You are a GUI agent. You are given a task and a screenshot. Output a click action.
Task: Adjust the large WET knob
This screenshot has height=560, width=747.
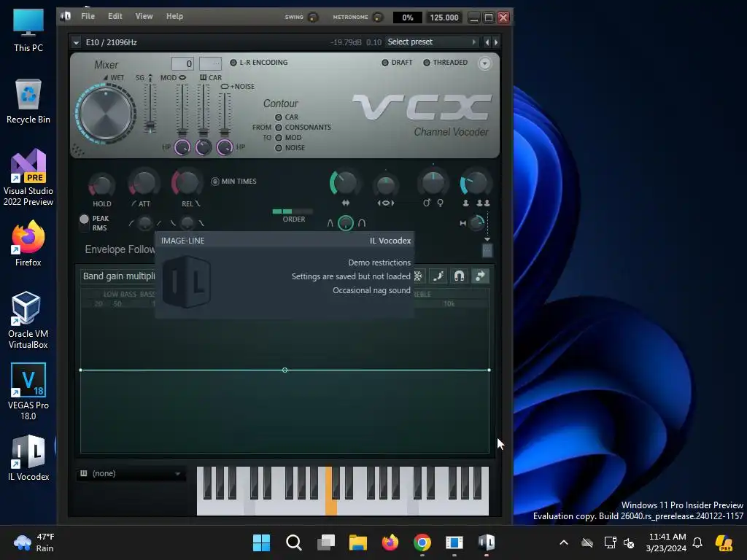[106, 113]
